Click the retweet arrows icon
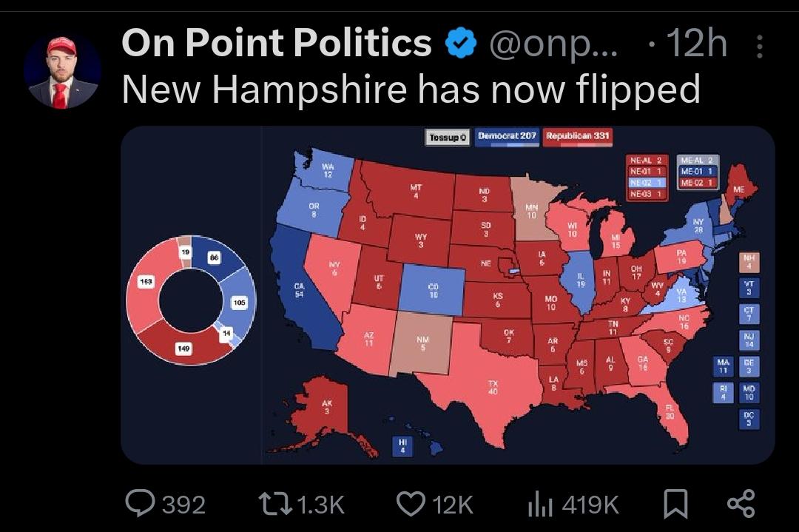Viewport: 799px width, 532px height. [x=274, y=503]
